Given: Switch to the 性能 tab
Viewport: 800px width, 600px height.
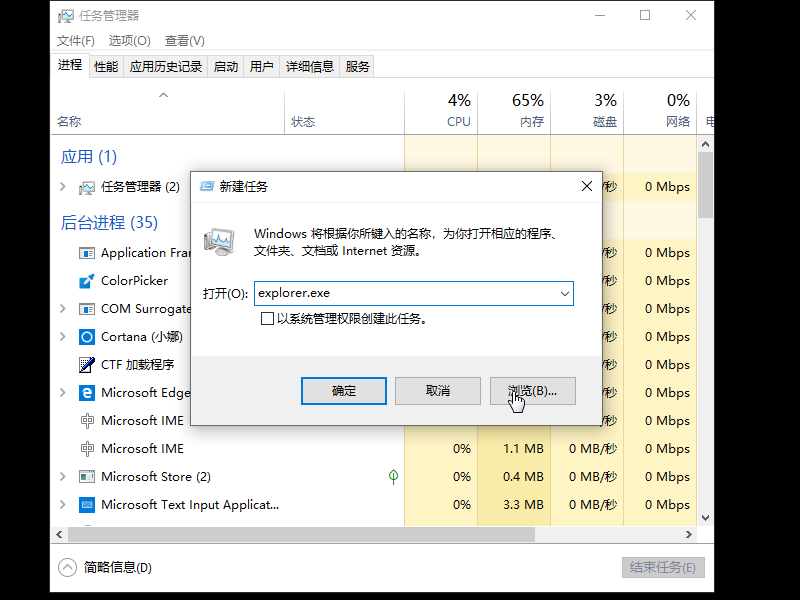Looking at the screenshot, I should (x=105, y=66).
